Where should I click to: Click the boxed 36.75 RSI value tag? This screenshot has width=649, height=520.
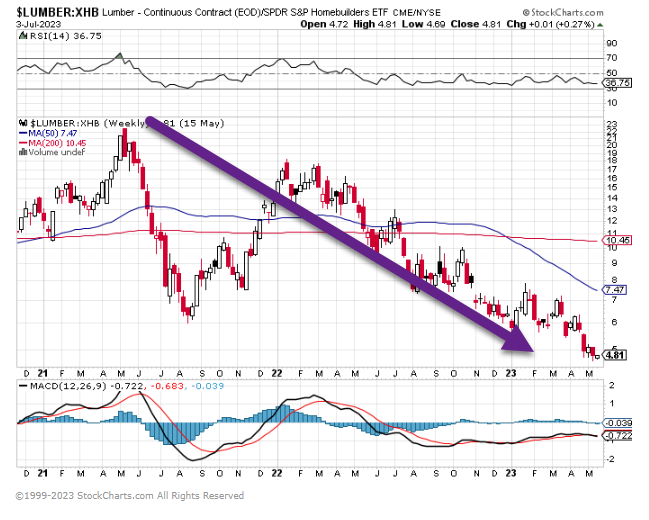point(617,83)
